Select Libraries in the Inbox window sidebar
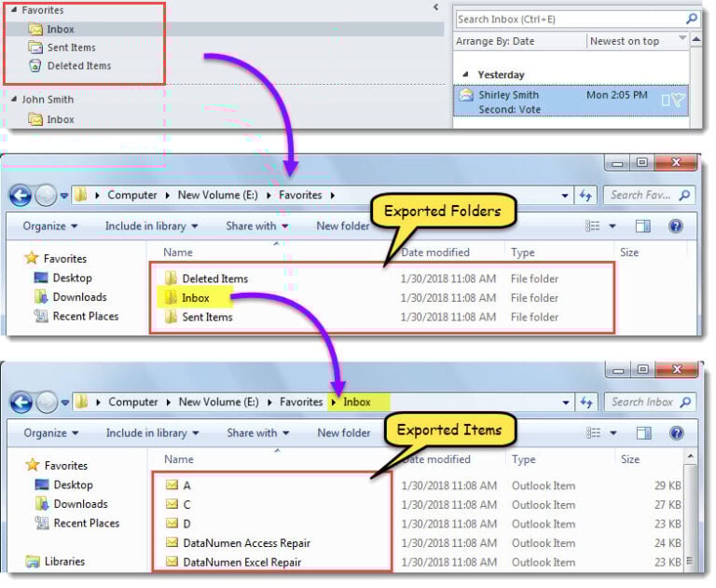The image size is (716, 588). click(x=56, y=562)
